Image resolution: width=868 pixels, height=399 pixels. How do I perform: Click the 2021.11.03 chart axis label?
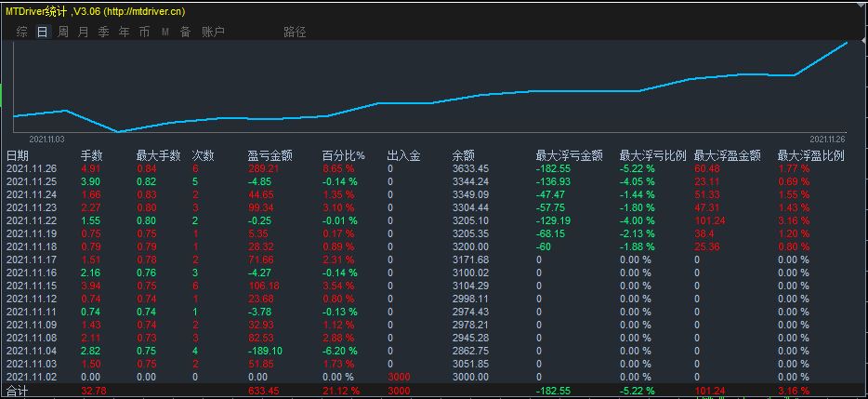(46, 140)
